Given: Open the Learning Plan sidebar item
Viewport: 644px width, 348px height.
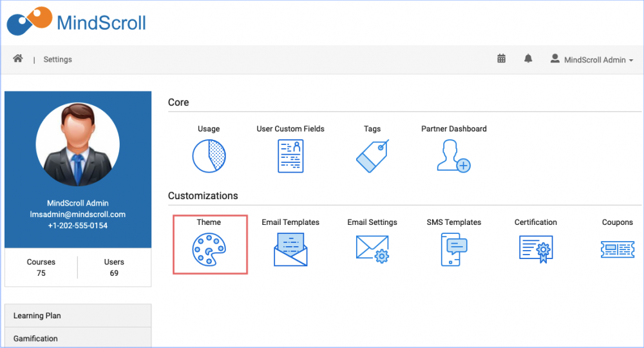Looking at the screenshot, I should (x=78, y=316).
